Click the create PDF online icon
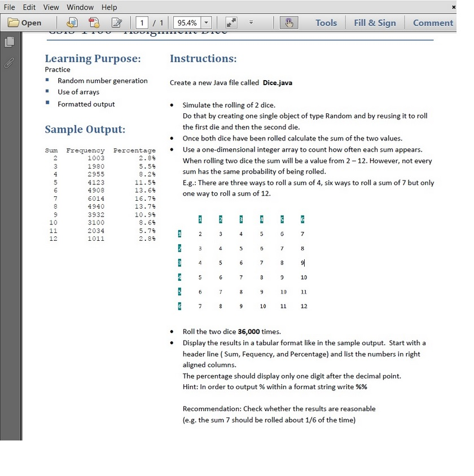The image size is (474, 476). (94, 23)
